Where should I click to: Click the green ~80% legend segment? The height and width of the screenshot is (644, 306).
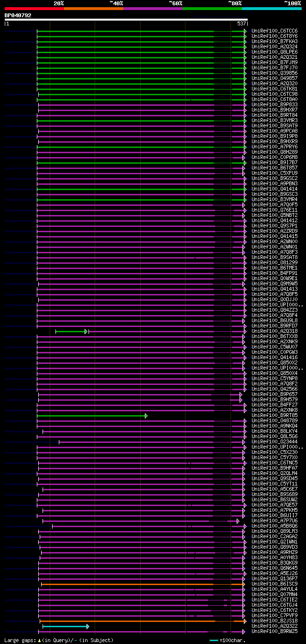[x=212, y=9]
